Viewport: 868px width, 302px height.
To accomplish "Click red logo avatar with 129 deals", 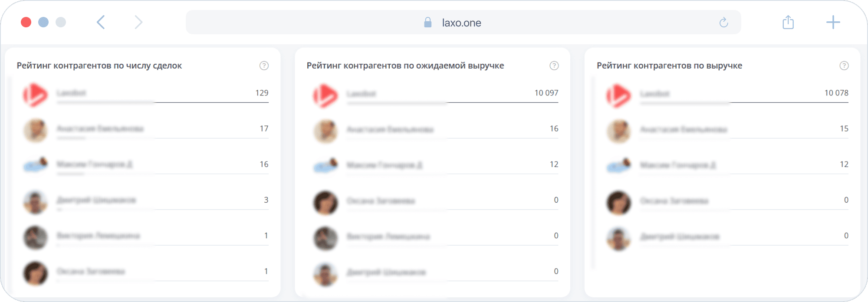I will (35, 95).
